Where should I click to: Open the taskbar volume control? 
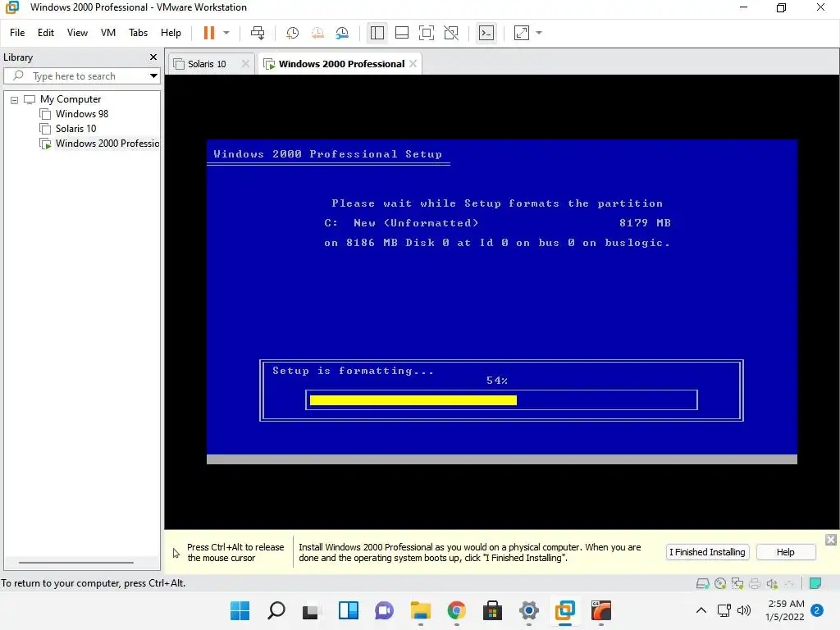coord(743,610)
